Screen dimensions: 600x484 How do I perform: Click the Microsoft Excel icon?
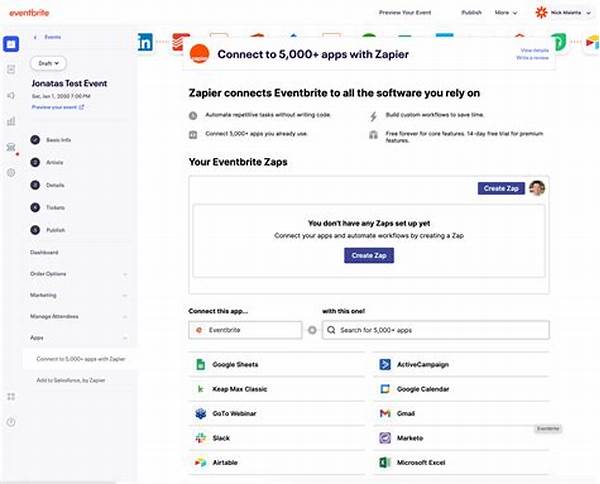[x=384, y=463]
